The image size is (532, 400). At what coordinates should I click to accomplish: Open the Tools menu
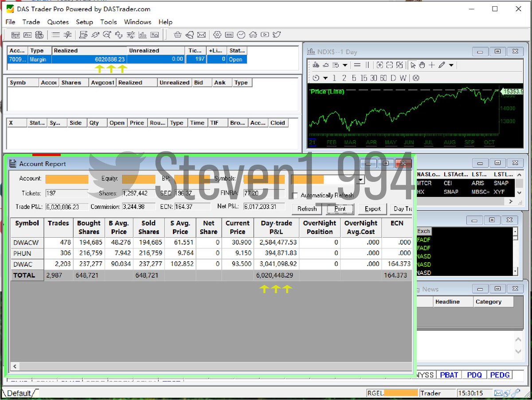pyautogui.click(x=109, y=22)
